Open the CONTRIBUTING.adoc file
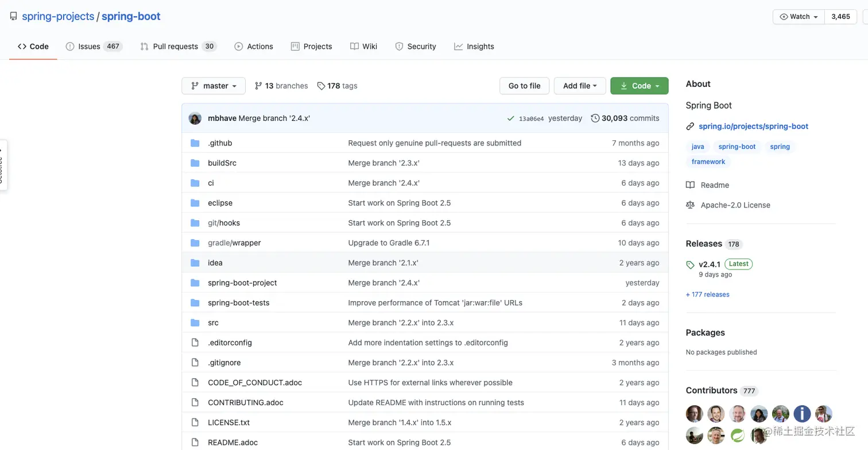The image size is (868, 450). (246, 403)
